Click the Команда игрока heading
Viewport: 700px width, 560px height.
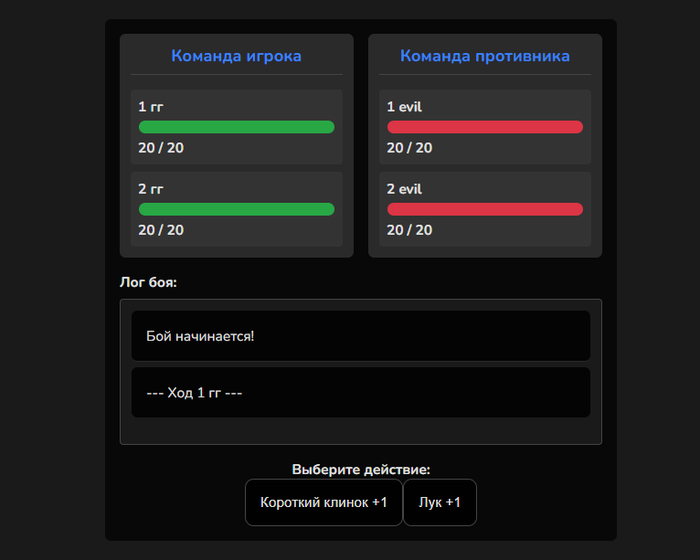tap(236, 56)
